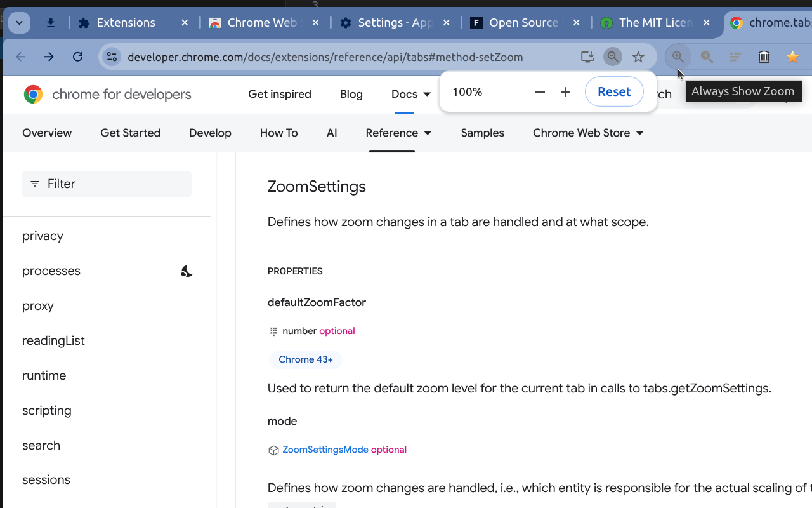Viewport: 812px width, 508px height.
Task: Open scripting API in sidebar
Action: click(x=47, y=411)
